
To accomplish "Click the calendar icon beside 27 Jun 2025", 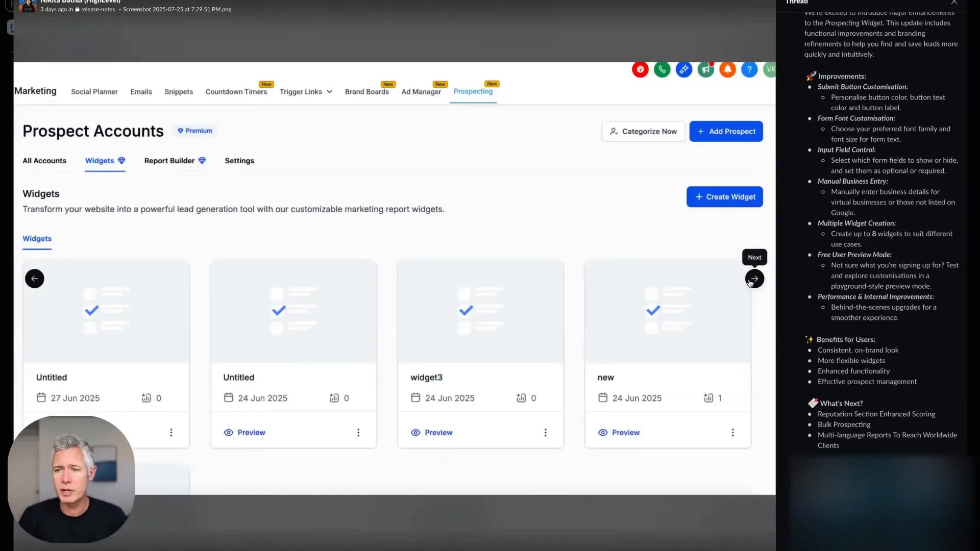I will pyautogui.click(x=41, y=397).
